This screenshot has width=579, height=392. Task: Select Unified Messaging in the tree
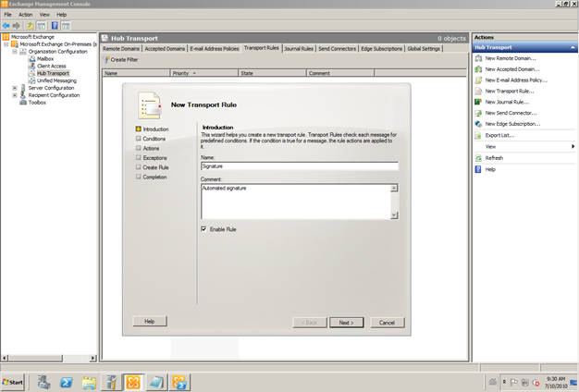56,80
